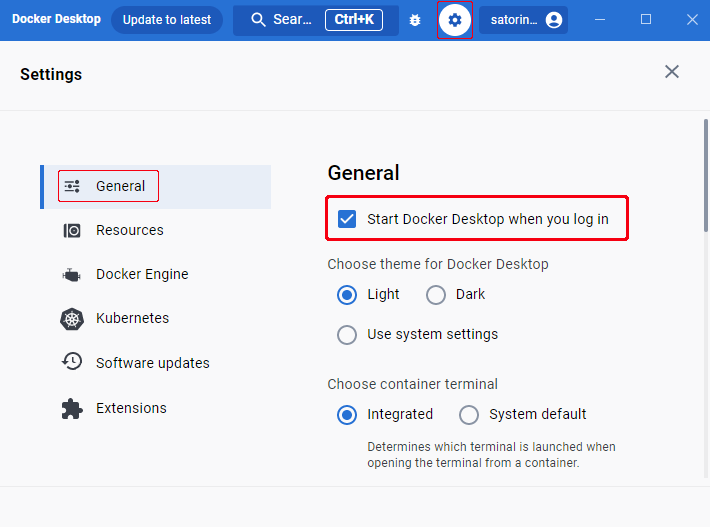Close the Settings panel with X
710x527 pixels.
pyautogui.click(x=672, y=72)
